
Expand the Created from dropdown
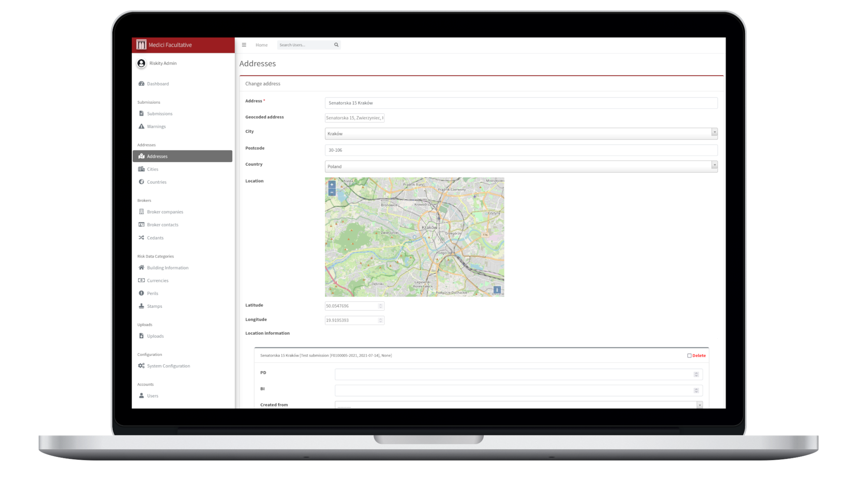tap(700, 405)
